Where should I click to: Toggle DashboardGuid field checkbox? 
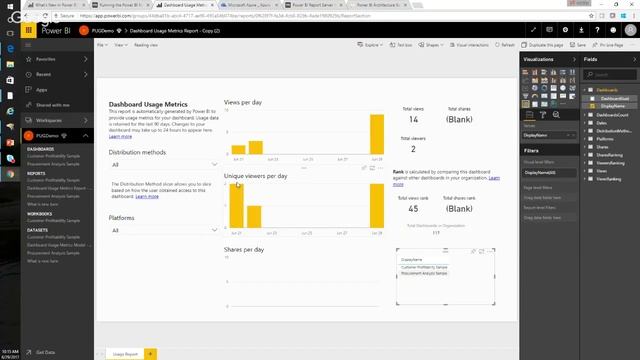[592, 98]
